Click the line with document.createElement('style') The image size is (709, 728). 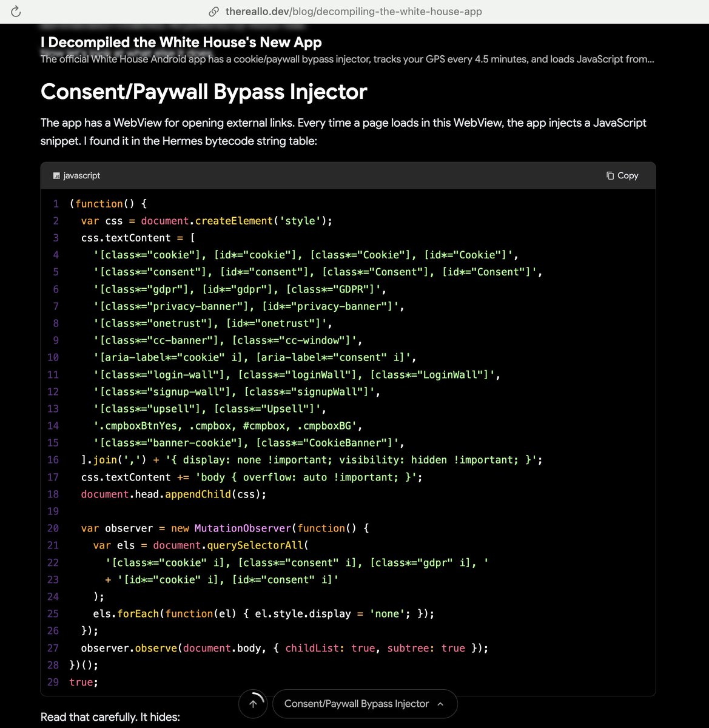[207, 221]
